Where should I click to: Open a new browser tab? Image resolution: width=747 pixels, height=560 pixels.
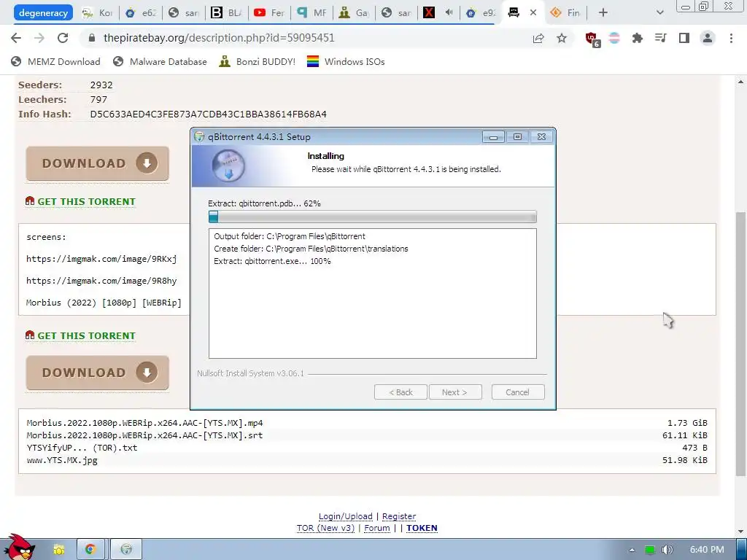[603, 13]
